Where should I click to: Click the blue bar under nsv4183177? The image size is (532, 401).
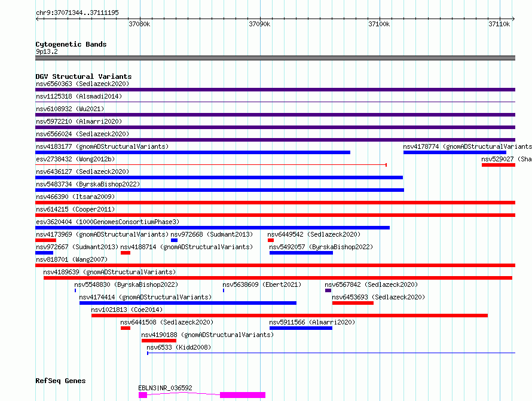coord(192,152)
